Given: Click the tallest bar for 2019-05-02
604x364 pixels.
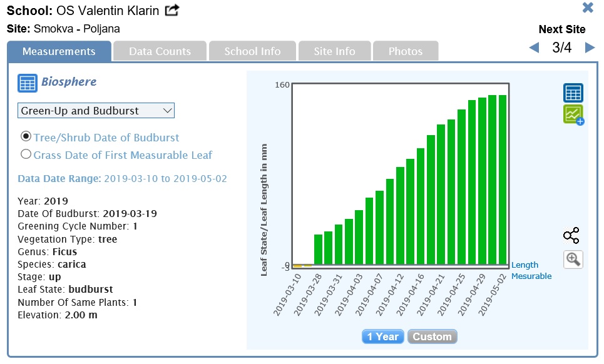Looking at the screenshot, I should click(503, 180).
